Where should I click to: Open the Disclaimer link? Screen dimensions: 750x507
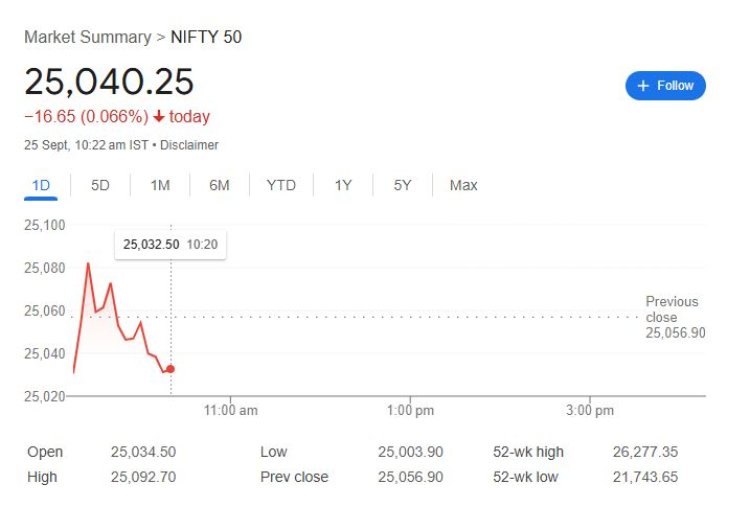[x=189, y=145]
